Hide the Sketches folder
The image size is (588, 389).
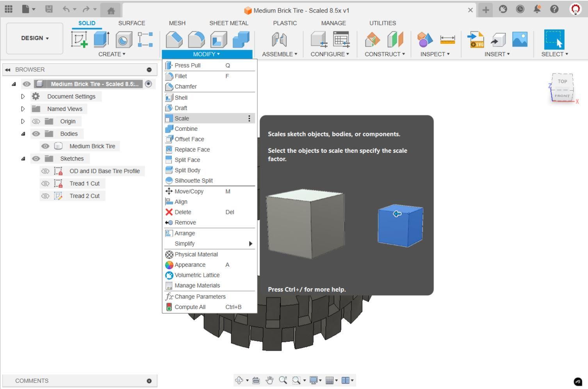(36, 159)
